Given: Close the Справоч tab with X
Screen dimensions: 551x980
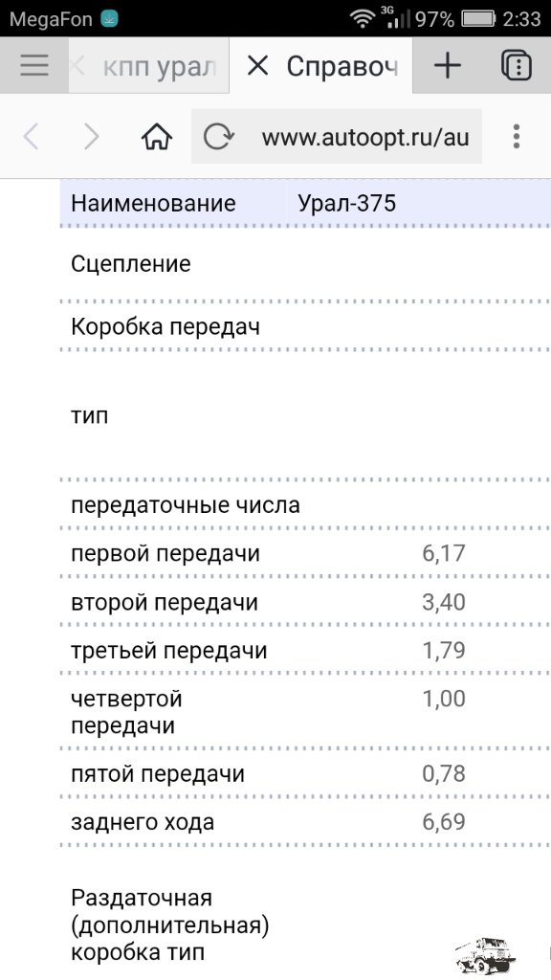Looking at the screenshot, I should [x=257, y=66].
